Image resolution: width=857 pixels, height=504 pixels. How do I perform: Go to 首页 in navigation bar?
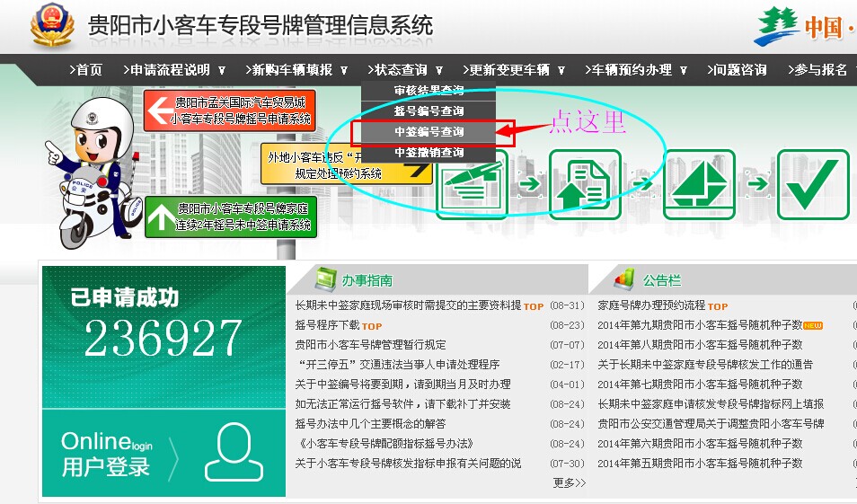(86, 70)
